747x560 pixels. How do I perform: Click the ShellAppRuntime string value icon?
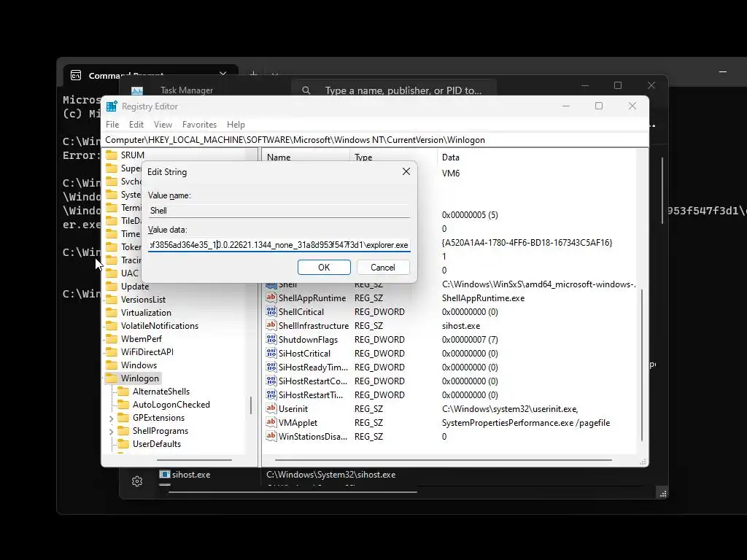271,297
